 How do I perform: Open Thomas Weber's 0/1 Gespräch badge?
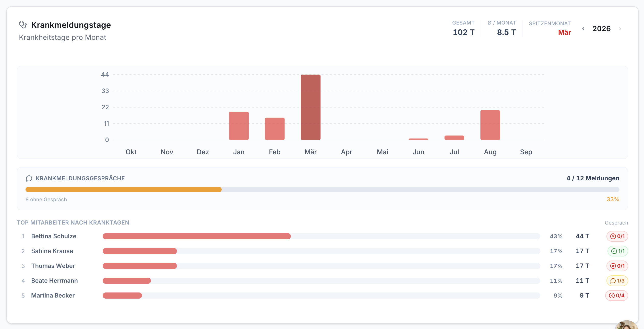pyautogui.click(x=617, y=266)
